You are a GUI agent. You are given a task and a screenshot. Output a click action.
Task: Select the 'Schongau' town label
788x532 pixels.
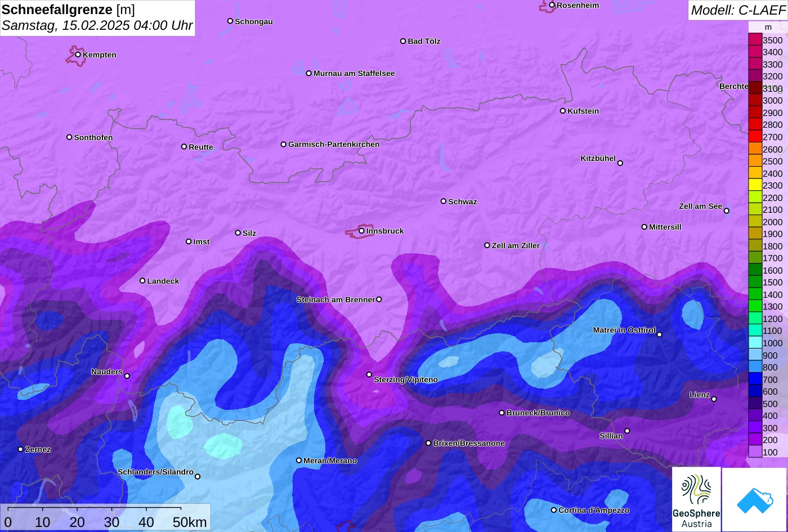pyautogui.click(x=254, y=21)
